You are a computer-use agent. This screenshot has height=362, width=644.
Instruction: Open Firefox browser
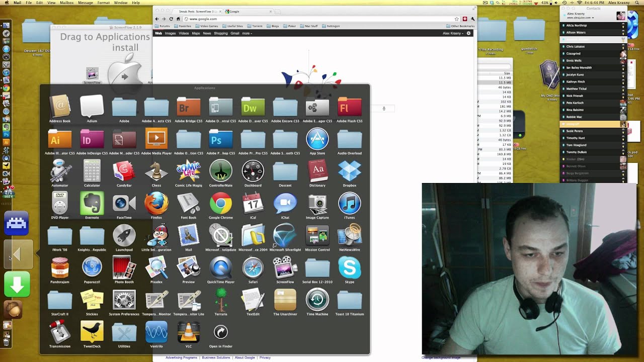pos(156,204)
